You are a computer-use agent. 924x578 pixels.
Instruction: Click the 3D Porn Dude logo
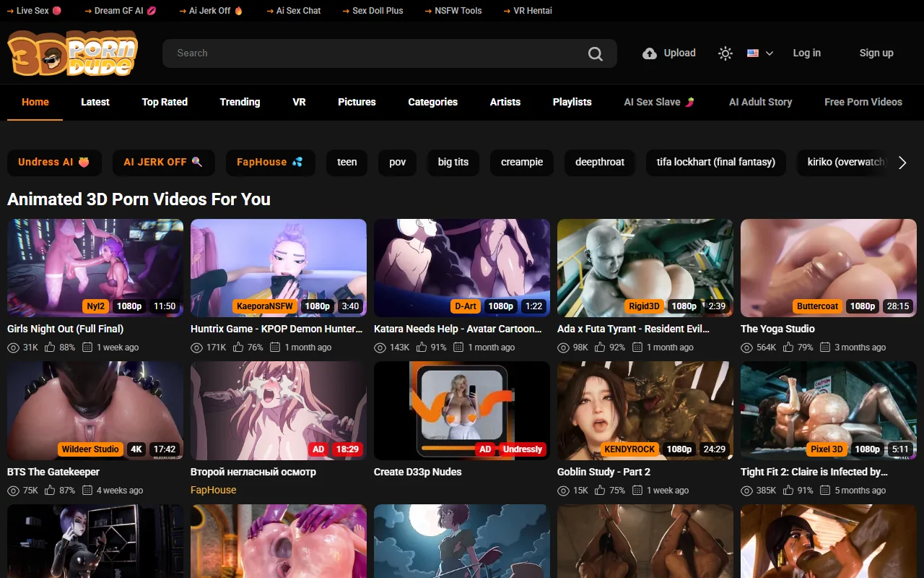click(71, 53)
